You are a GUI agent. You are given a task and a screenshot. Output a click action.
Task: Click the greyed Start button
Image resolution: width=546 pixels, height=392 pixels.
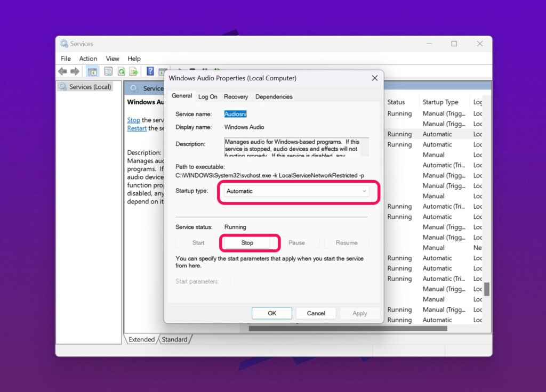[198, 243]
